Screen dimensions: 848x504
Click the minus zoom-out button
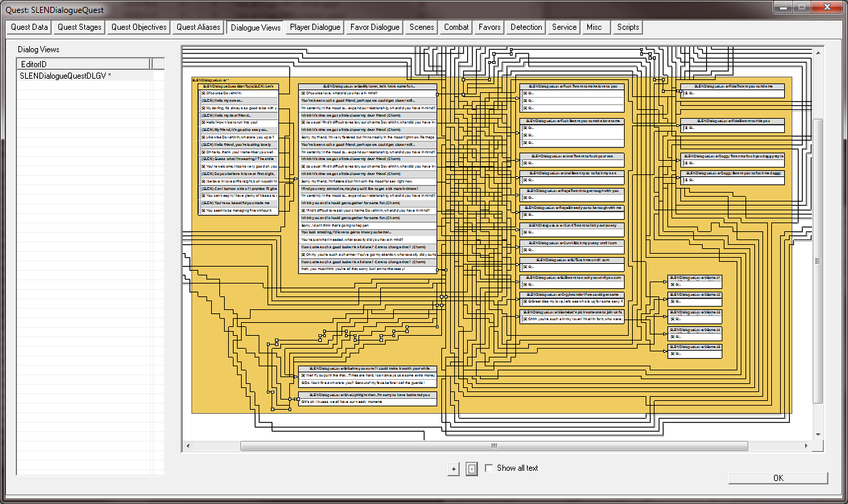point(472,469)
